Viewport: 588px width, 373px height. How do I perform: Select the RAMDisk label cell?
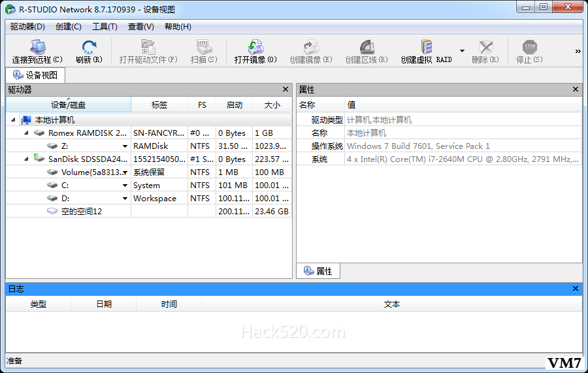159,146
